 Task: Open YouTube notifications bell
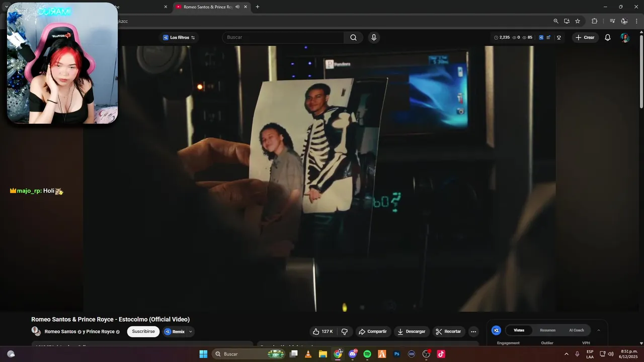click(x=607, y=38)
